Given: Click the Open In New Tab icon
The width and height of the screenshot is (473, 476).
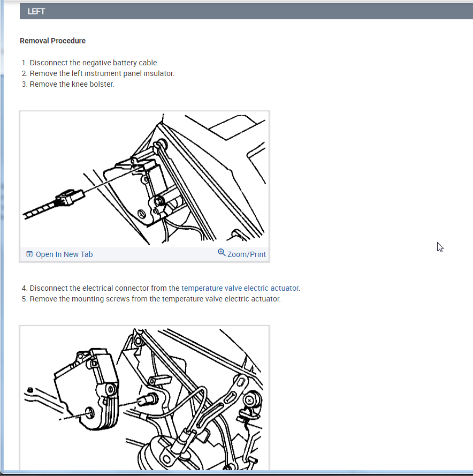Looking at the screenshot, I should pyautogui.click(x=29, y=254).
